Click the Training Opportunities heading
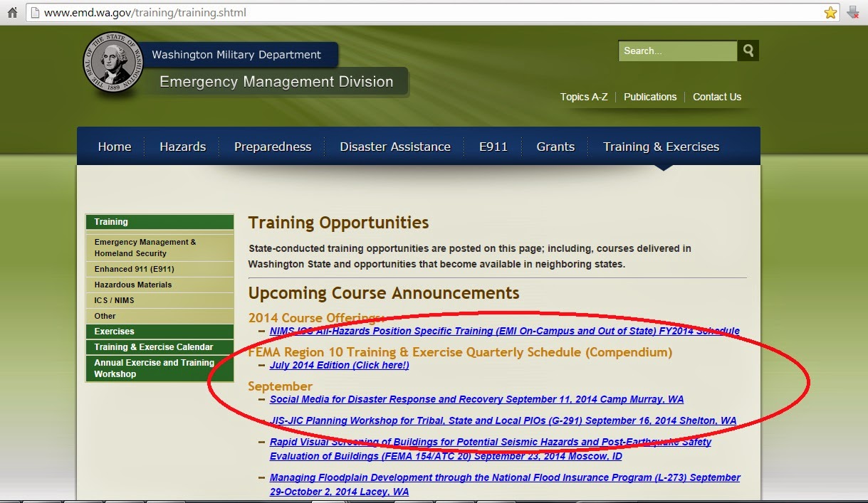Viewport: 868px width, 503px height. point(338,223)
